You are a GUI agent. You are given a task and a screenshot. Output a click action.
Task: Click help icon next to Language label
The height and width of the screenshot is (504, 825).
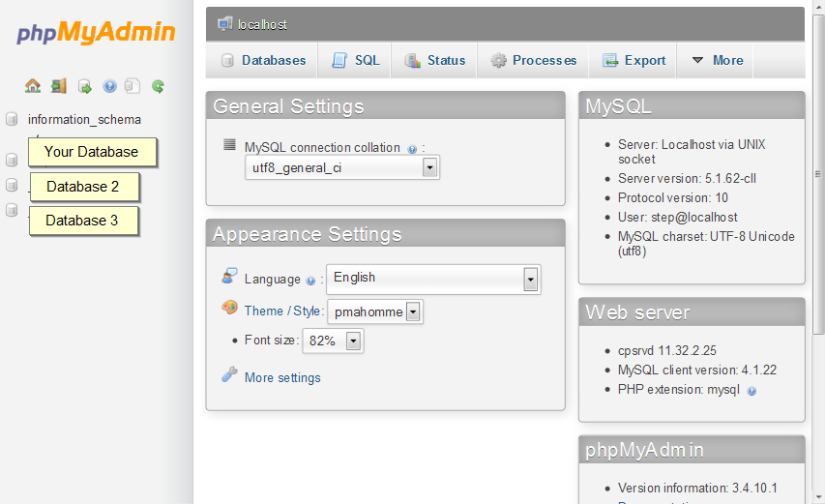point(310,281)
